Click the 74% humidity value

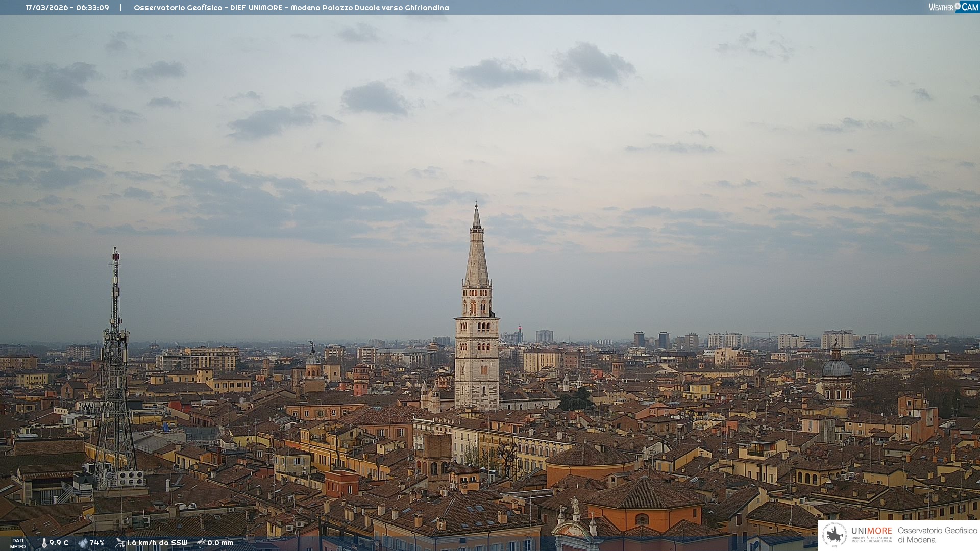97,543
